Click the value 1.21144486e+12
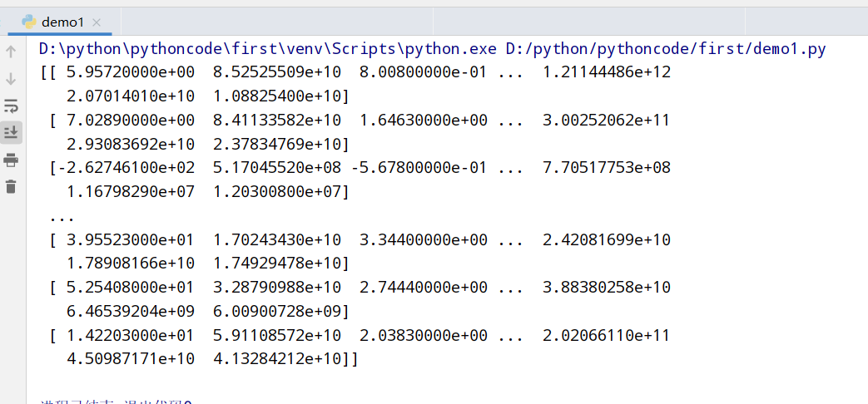This screenshot has height=404, width=868. click(606, 72)
